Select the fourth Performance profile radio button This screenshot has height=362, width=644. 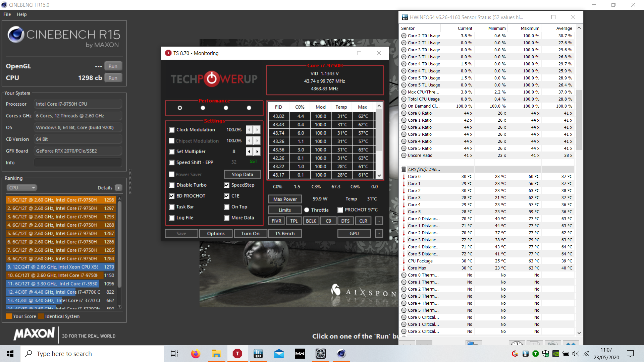click(x=249, y=108)
